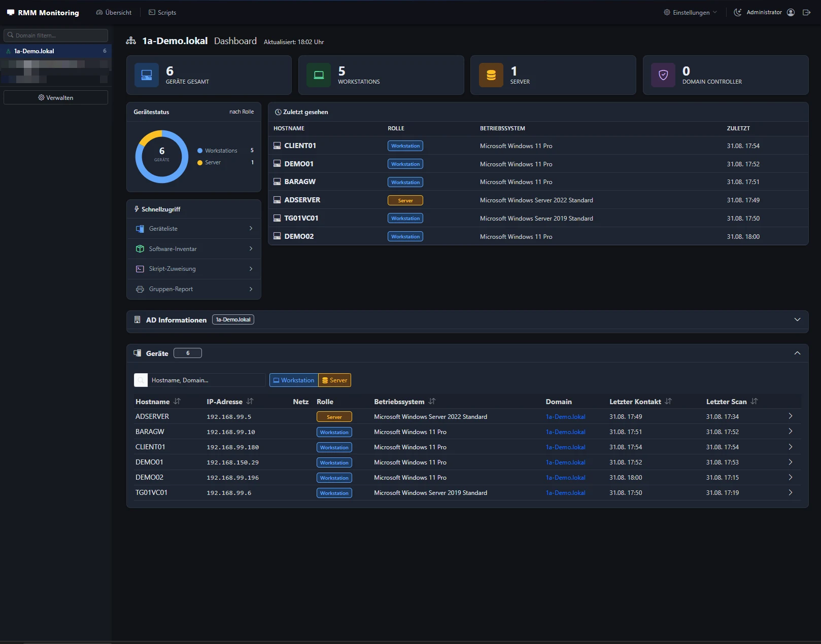
Task: Sort by Letzter Scan column
Action: (x=732, y=402)
